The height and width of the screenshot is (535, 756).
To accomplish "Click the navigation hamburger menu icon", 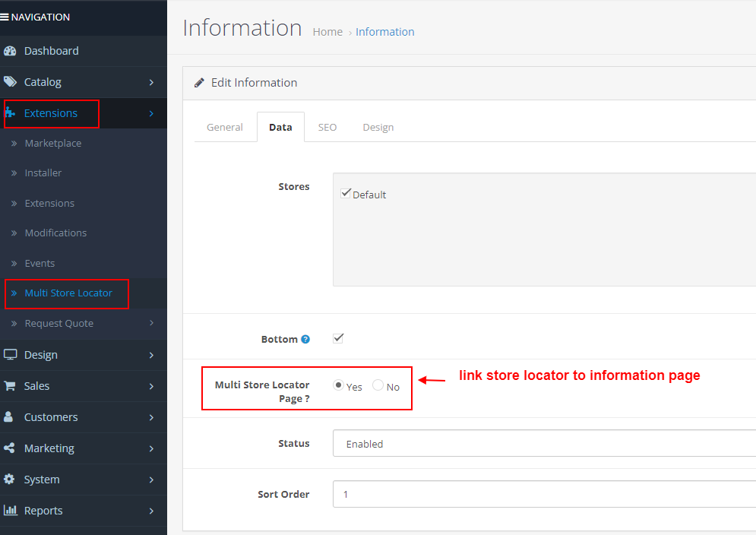I will [5, 17].
